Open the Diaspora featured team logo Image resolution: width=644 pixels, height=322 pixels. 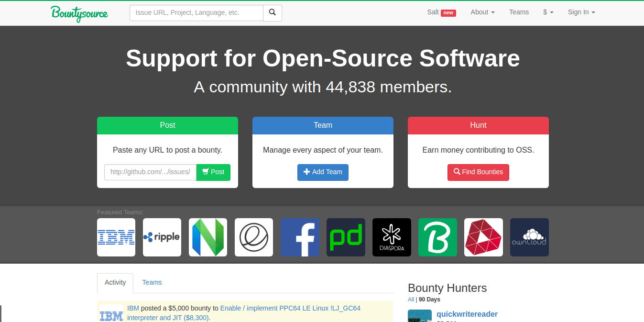tap(392, 237)
